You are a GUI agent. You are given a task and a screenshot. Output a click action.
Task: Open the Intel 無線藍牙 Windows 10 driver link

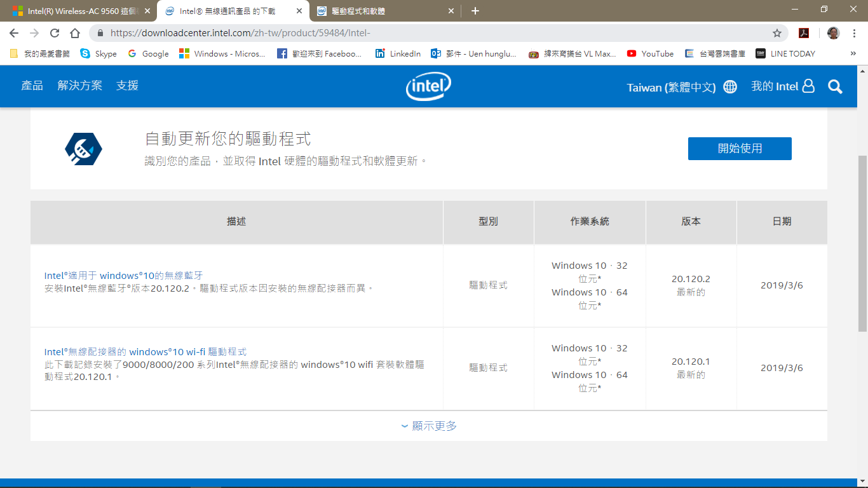pos(123,275)
